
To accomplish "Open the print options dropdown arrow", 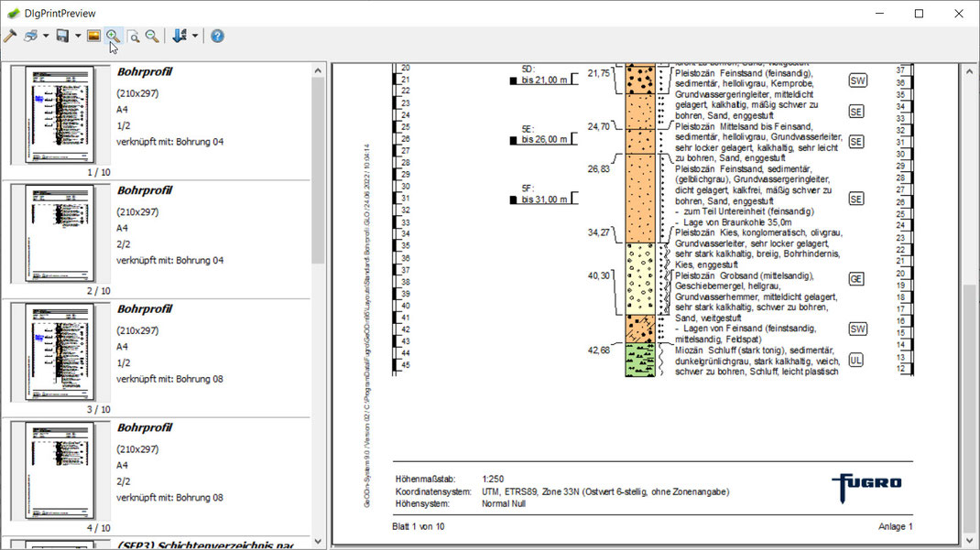I will pos(46,37).
